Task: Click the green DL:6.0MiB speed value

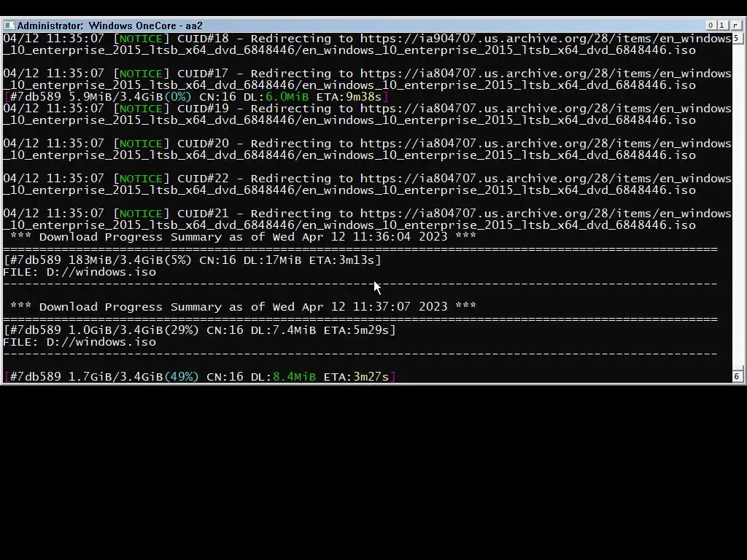Action: click(x=276, y=97)
